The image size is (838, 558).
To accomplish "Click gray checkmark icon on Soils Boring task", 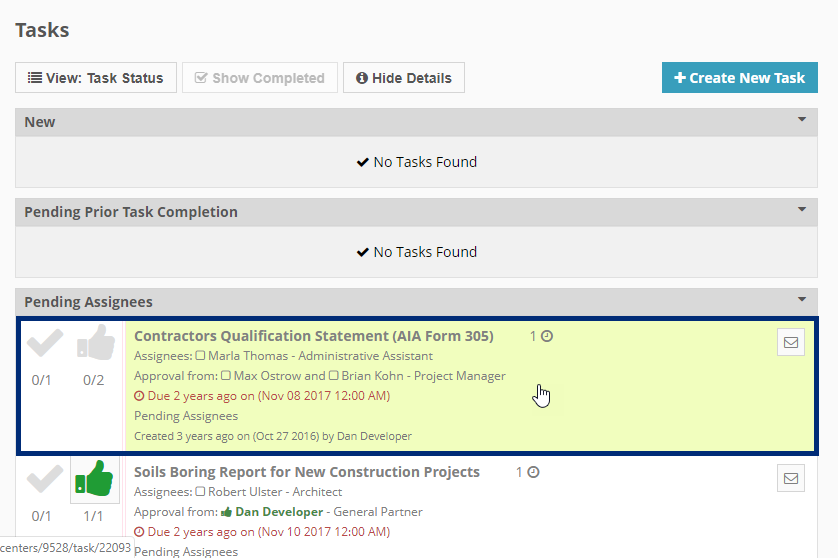I will [45, 478].
